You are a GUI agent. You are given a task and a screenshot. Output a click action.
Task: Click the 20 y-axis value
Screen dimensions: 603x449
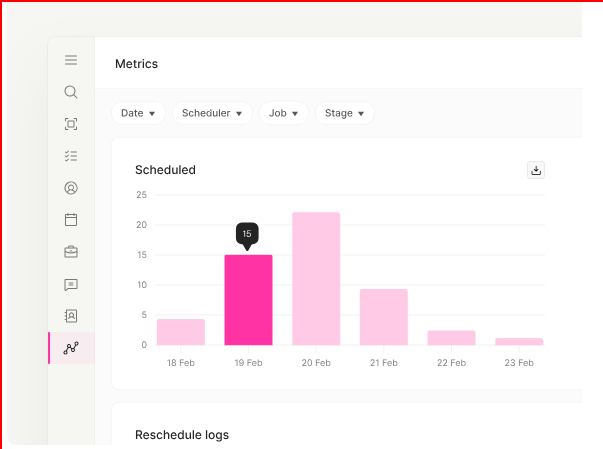coord(142,225)
